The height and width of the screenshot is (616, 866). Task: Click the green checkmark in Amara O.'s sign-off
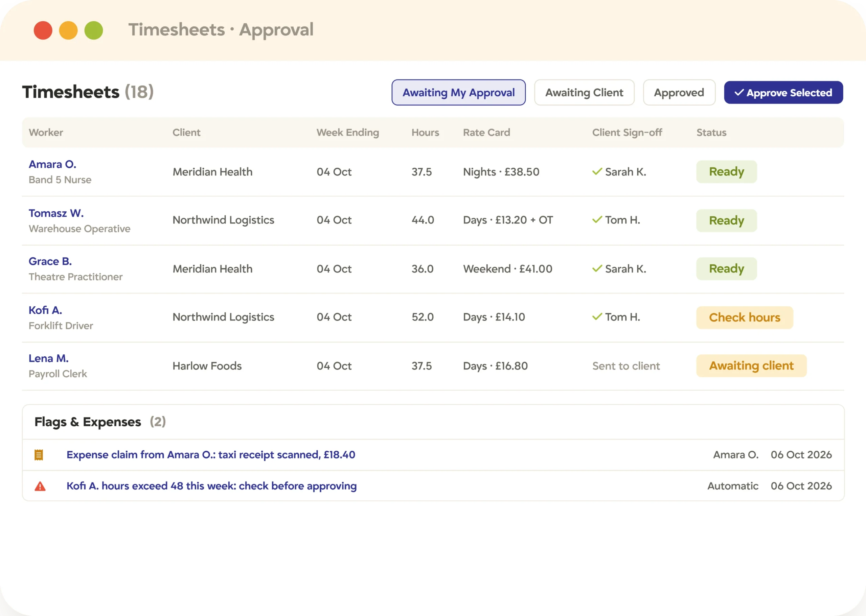pos(597,171)
